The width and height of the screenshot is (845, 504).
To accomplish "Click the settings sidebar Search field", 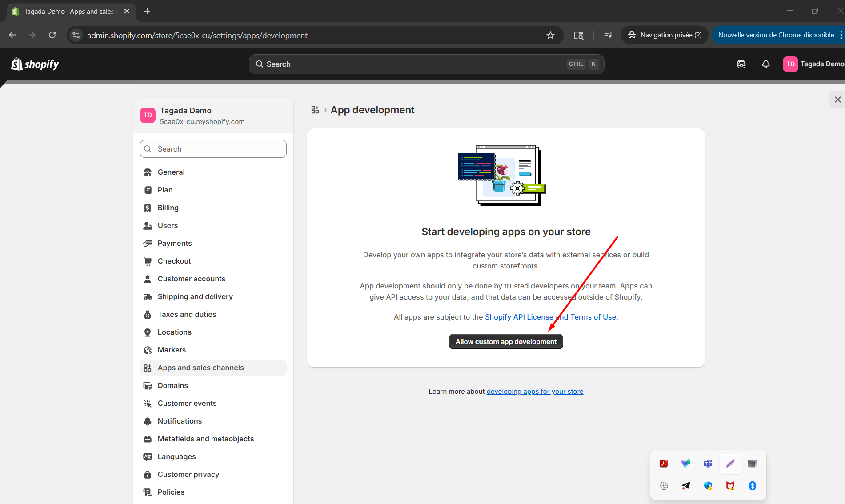I will point(213,149).
